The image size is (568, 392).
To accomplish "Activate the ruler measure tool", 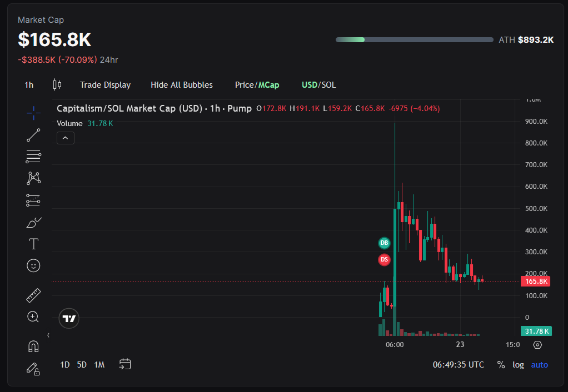I will pyautogui.click(x=33, y=295).
